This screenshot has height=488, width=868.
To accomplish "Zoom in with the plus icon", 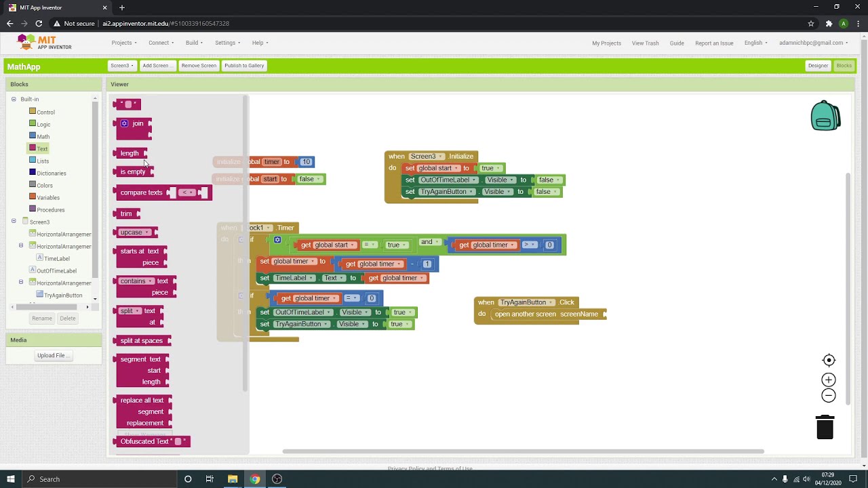I will [x=829, y=380].
